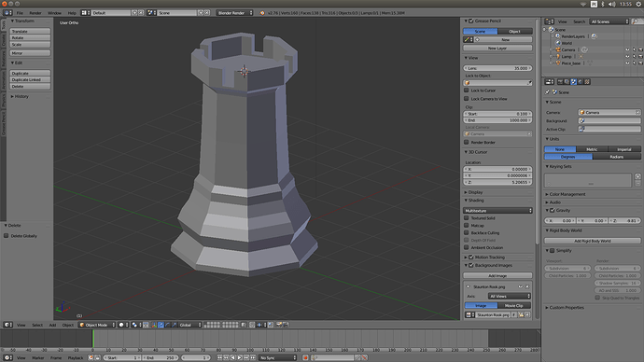Viewport: 644px width, 362px height.
Task: Open the Playback menu in timeline
Action: tap(76, 357)
